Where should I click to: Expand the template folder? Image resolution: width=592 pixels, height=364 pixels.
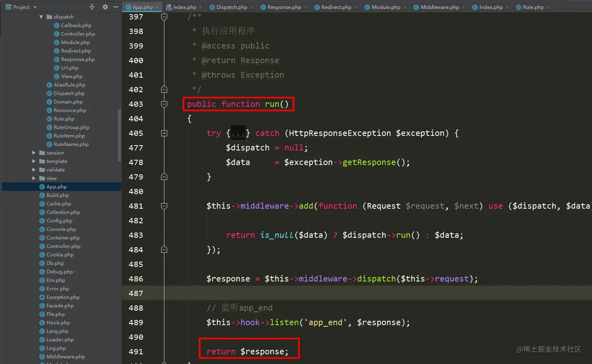[x=34, y=161]
